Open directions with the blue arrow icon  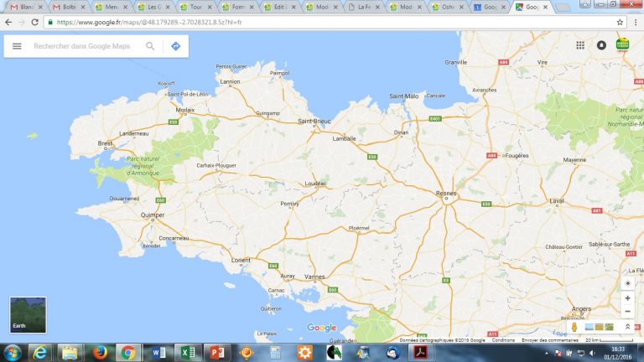(x=175, y=46)
